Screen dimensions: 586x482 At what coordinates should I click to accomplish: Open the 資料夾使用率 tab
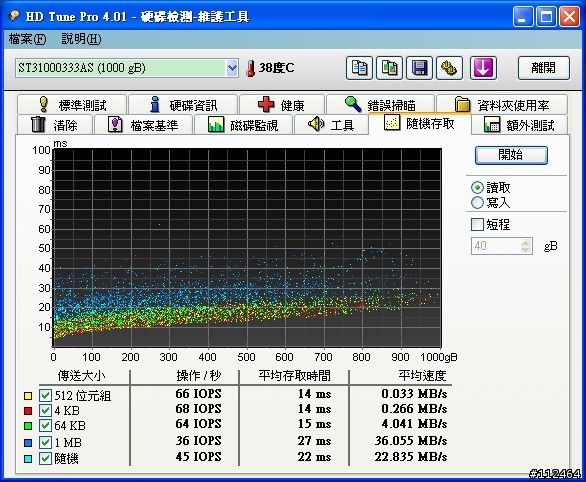(502, 105)
